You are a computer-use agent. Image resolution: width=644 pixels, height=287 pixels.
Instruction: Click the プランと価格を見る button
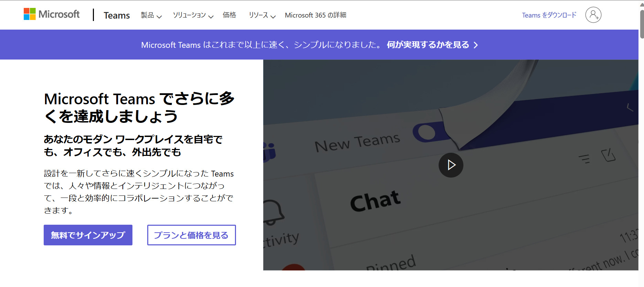click(x=192, y=235)
